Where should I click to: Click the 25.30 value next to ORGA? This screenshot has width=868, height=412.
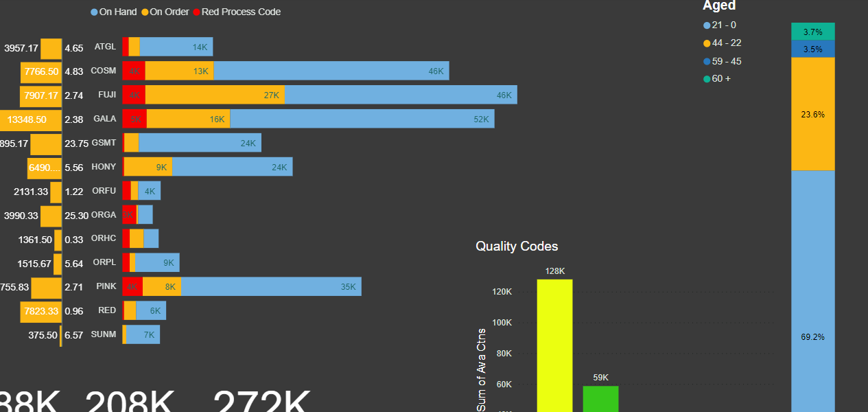click(76, 216)
